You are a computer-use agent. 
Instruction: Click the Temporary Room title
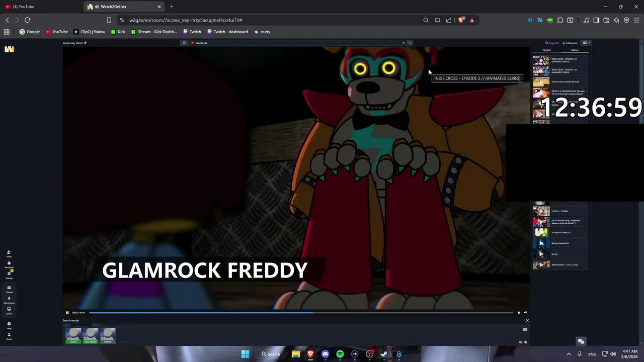(x=73, y=43)
